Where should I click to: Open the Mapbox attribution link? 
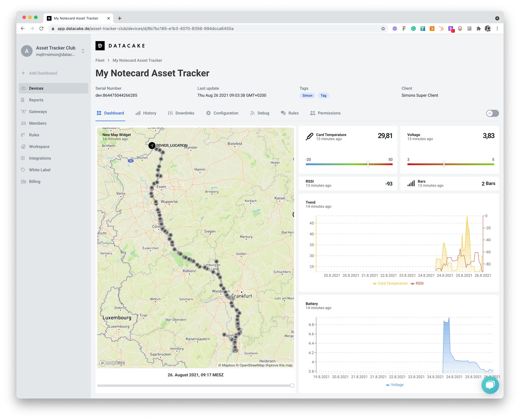point(227,365)
